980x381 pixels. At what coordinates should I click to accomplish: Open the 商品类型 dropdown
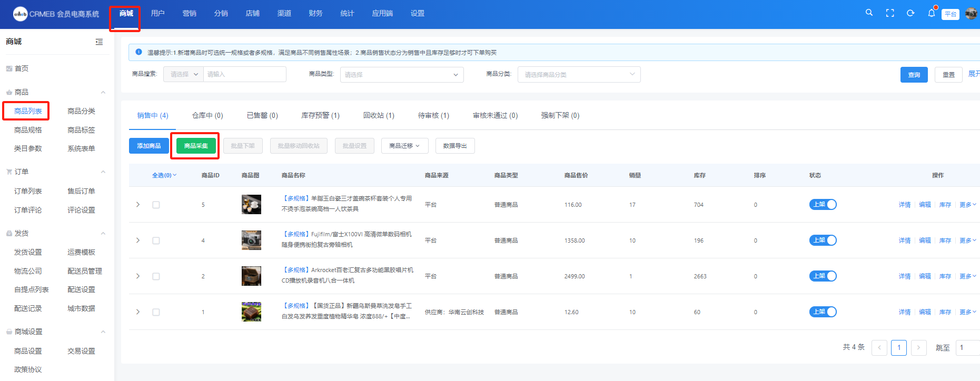point(401,75)
